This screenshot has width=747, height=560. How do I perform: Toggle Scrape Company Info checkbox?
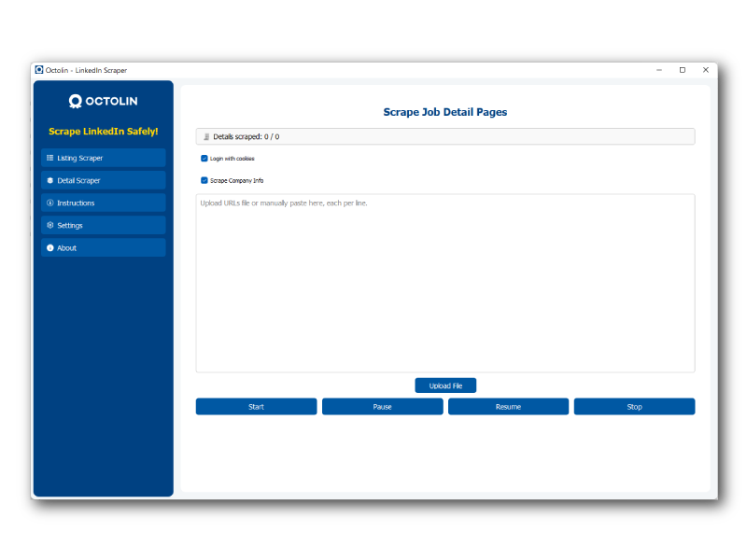click(x=204, y=180)
